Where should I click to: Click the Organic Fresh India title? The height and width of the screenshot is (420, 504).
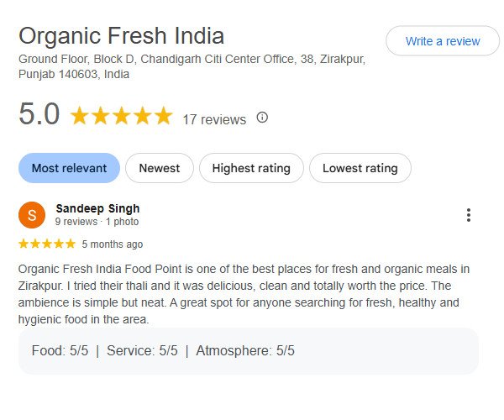click(121, 36)
